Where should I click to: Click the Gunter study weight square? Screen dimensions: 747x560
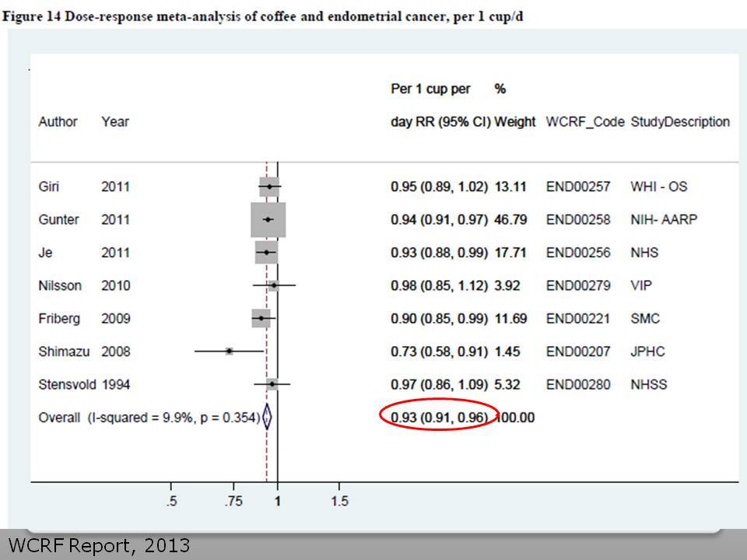click(x=268, y=219)
